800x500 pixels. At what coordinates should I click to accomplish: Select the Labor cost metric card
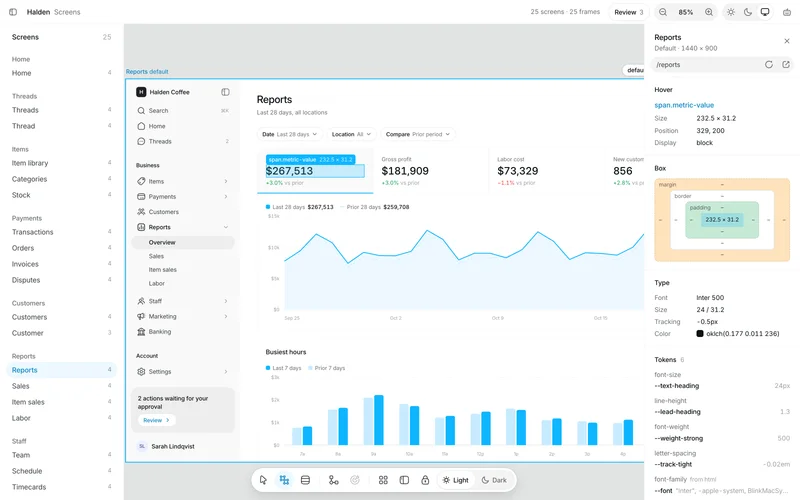click(x=546, y=171)
